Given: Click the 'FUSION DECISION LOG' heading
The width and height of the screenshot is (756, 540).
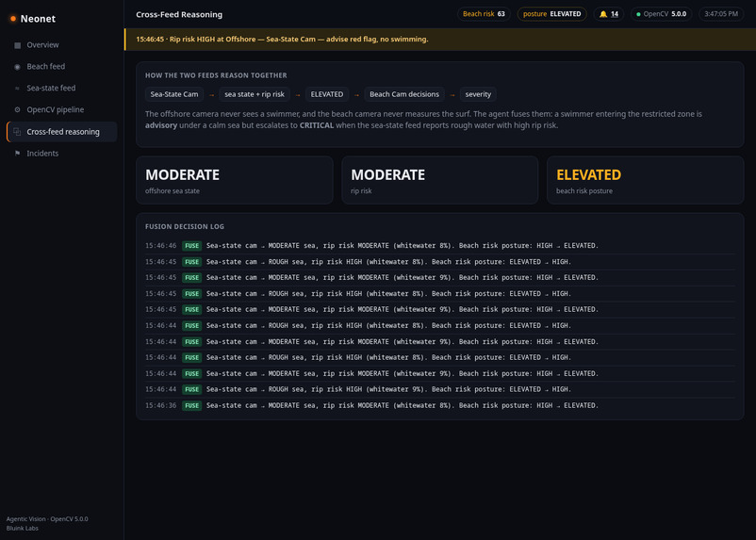Looking at the screenshot, I should (185, 226).
